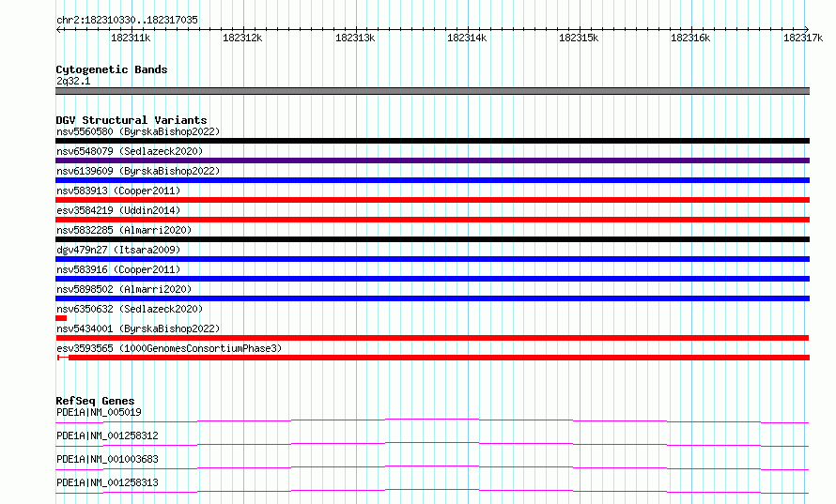Click the 182311k ruler tick label
This screenshot has width=836, height=504.
[131, 38]
